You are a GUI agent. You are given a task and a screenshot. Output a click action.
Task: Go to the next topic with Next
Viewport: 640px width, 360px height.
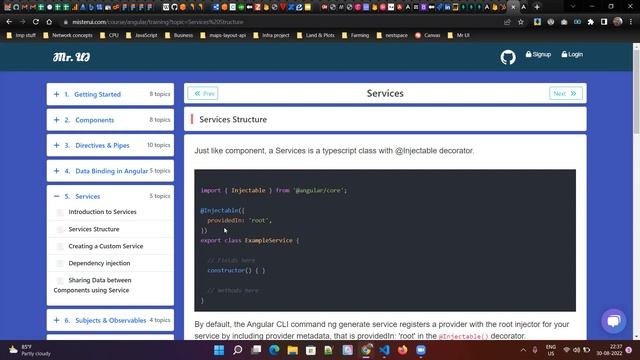[x=566, y=93]
